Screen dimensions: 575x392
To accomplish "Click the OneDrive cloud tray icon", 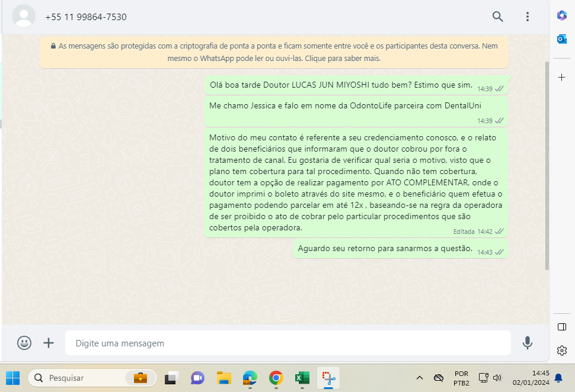I will pos(439,378).
